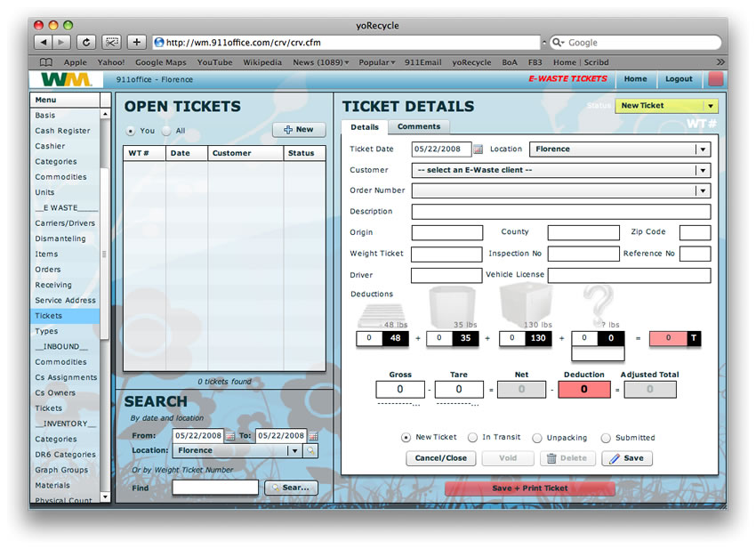
Task: Open the New Ticket status dropdown
Action: [x=667, y=106]
